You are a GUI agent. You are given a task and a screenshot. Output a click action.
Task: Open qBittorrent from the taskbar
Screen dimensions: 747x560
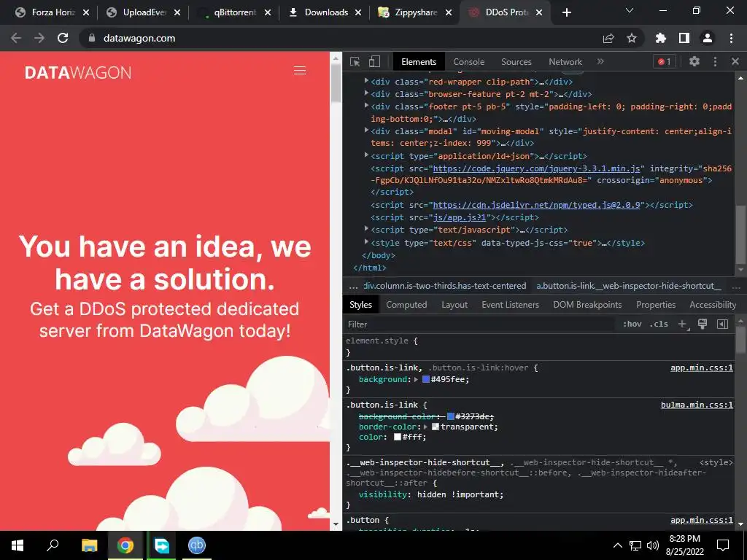coord(197,545)
